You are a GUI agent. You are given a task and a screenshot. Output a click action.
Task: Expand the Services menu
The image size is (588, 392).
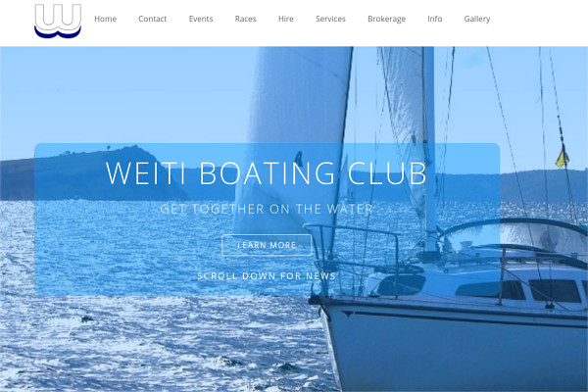point(330,19)
